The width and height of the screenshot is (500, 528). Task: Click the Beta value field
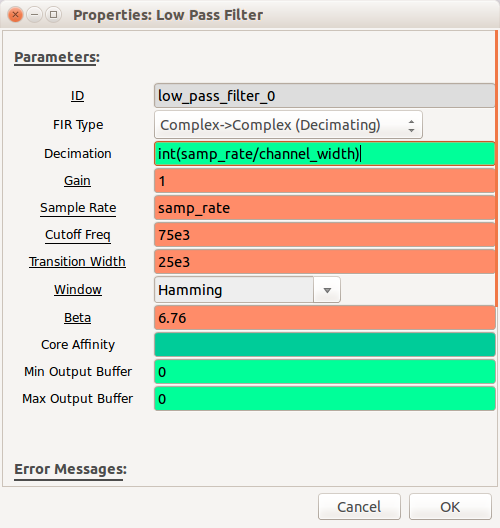tap(325, 318)
